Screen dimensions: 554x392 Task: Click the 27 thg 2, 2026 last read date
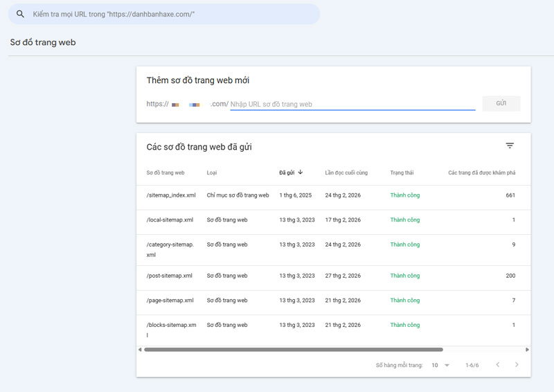point(343,276)
